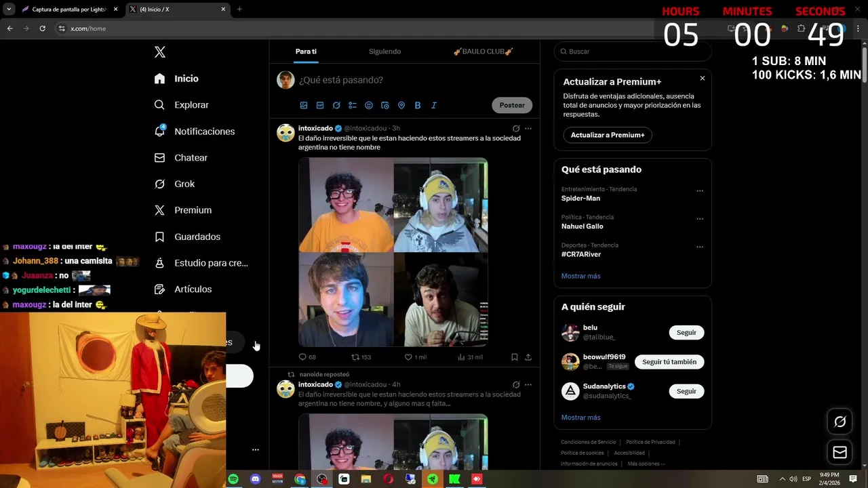This screenshot has height=488, width=868.
Task: Open emoji picker in composer
Action: (369, 105)
